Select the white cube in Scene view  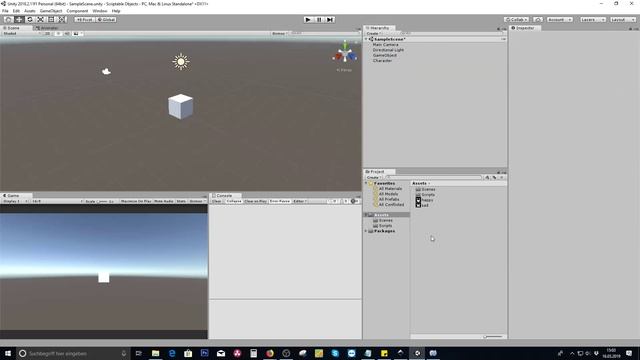pyautogui.click(x=180, y=107)
